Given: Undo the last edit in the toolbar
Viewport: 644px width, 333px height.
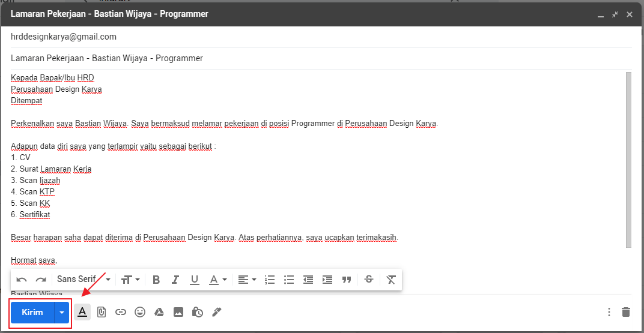Looking at the screenshot, I should tap(22, 280).
